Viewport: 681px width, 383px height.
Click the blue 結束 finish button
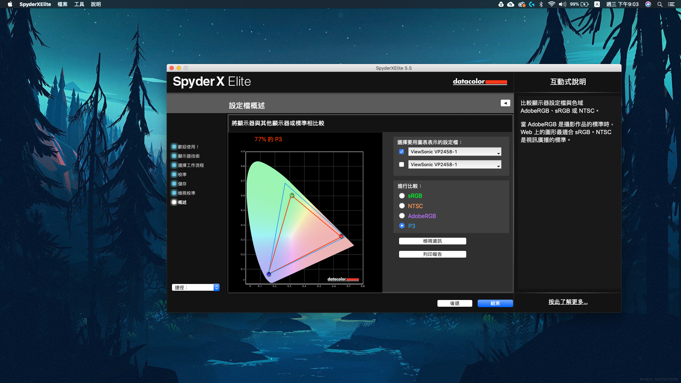(495, 303)
